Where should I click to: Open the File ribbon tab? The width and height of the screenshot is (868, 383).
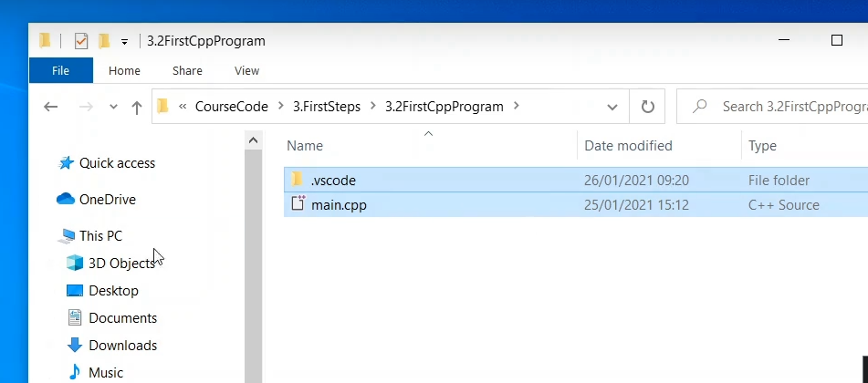(x=61, y=70)
